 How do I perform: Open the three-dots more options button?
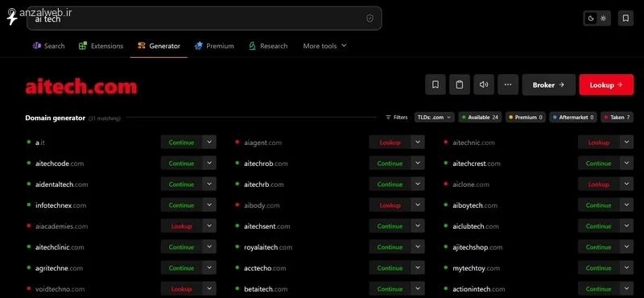click(508, 85)
